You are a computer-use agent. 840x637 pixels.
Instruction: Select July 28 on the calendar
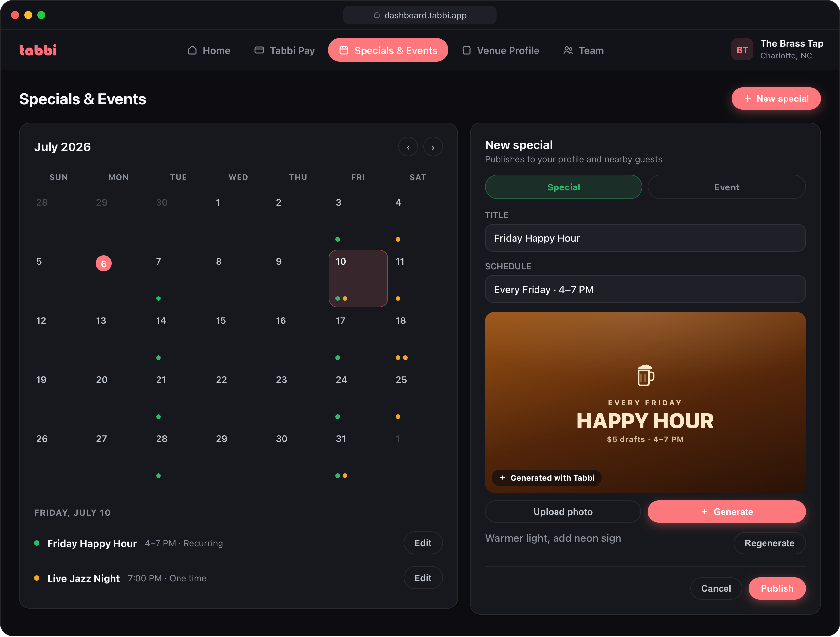(178, 456)
